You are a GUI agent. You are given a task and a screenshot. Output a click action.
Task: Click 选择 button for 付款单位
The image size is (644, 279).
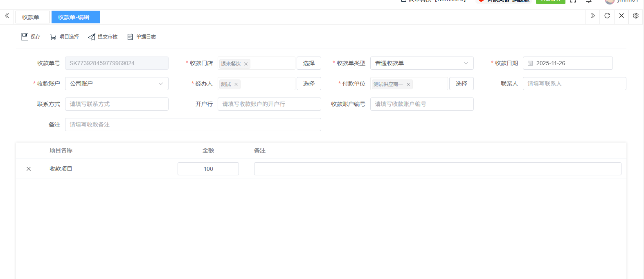tap(462, 84)
